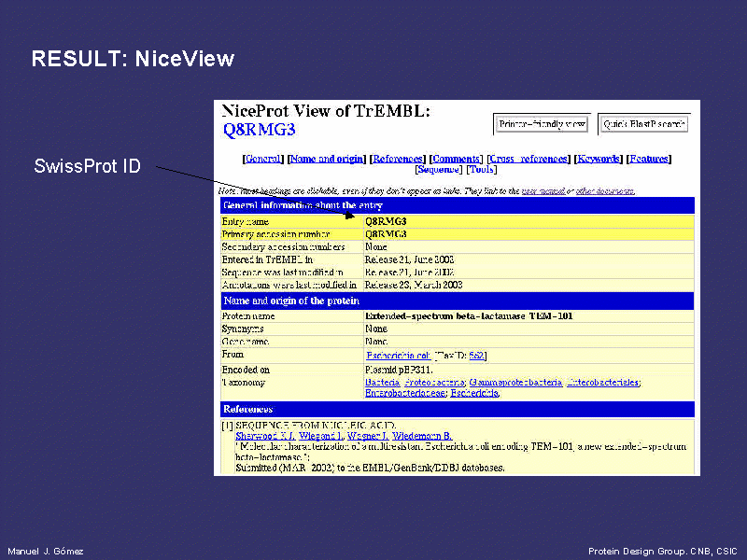Click the Manuel J. Gómez footer text
The height and width of the screenshot is (560, 747).
tap(46, 552)
